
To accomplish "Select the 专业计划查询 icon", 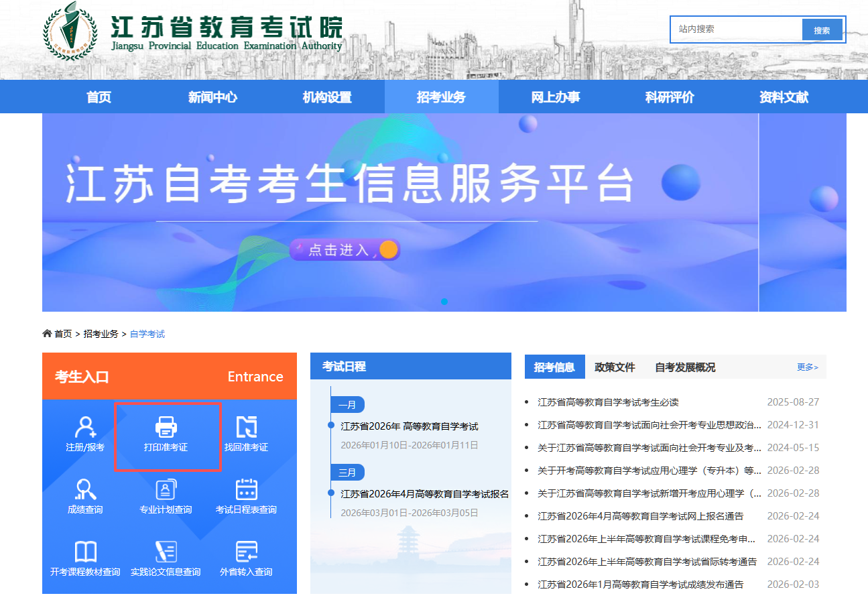I will tap(166, 489).
